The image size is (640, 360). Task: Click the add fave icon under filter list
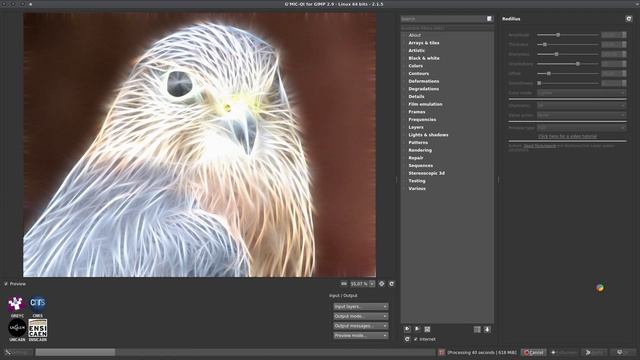coord(407,329)
